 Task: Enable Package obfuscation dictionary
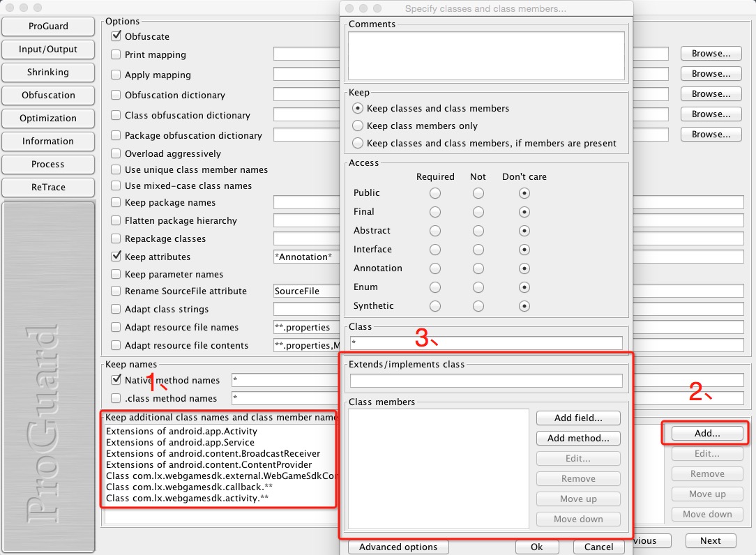click(x=116, y=135)
